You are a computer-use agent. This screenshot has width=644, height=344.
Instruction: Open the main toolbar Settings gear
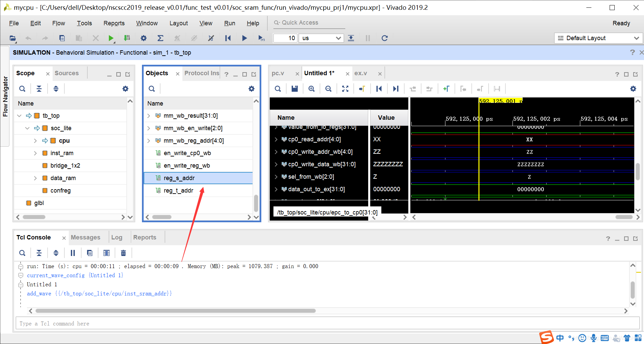[144, 38]
